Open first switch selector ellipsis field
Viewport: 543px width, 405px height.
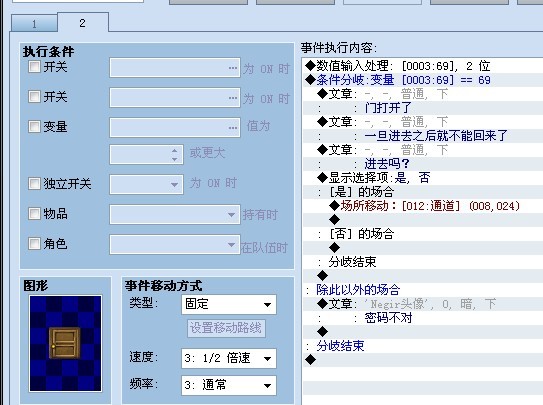(x=175, y=68)
